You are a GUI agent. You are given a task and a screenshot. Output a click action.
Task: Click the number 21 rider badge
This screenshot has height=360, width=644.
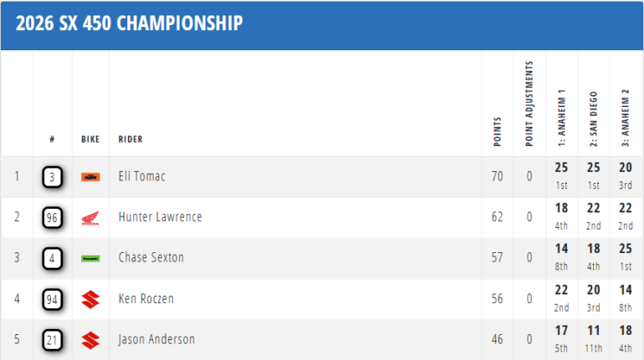click(53, 340)
